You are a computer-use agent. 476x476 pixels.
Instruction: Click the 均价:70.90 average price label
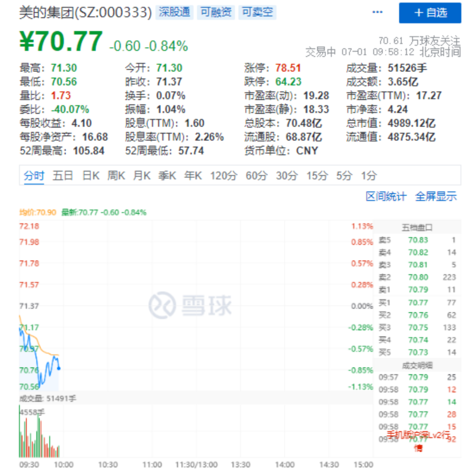click(38, 212)
